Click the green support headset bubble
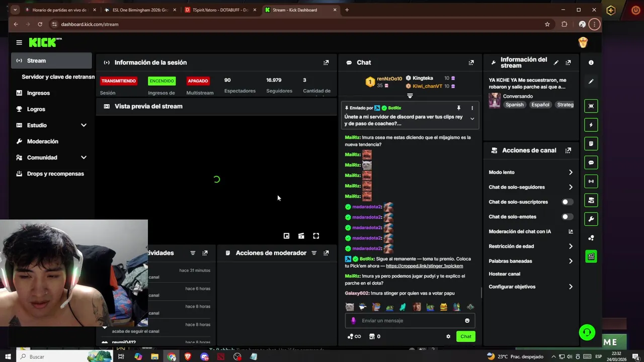 [587, 332]
